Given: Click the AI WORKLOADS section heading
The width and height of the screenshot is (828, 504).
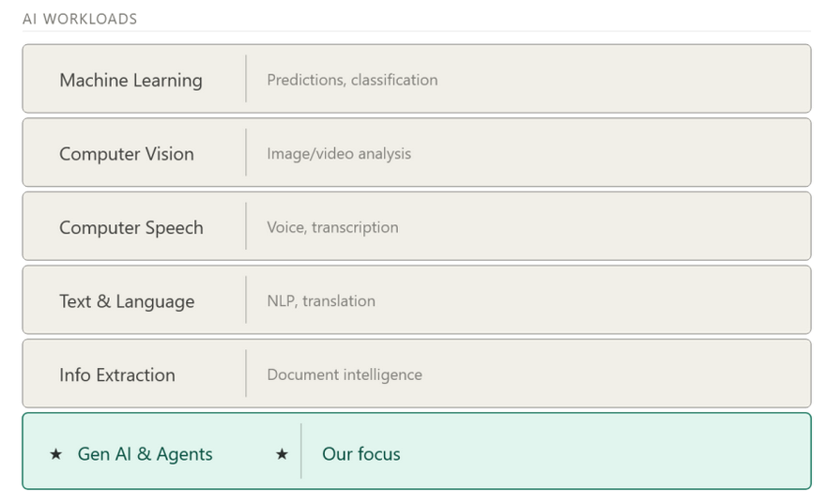Looking at the screenshot, I should point(80,19).
